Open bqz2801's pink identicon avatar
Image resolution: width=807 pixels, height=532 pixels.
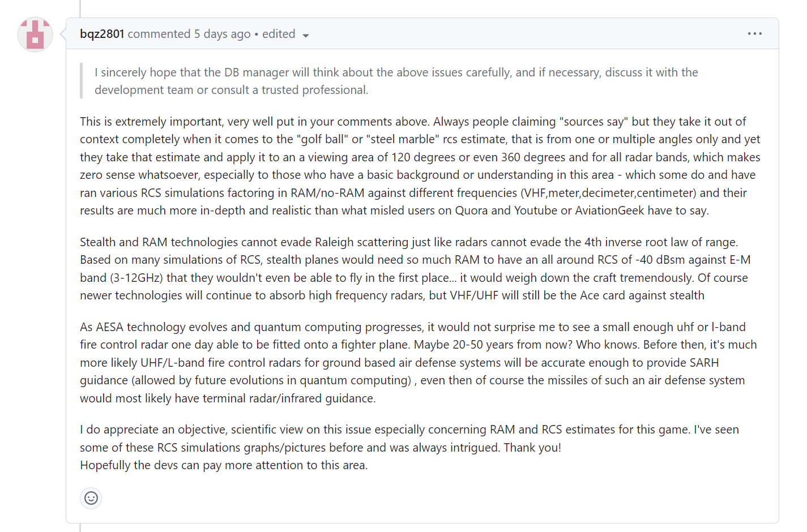(x=35, y=35)
